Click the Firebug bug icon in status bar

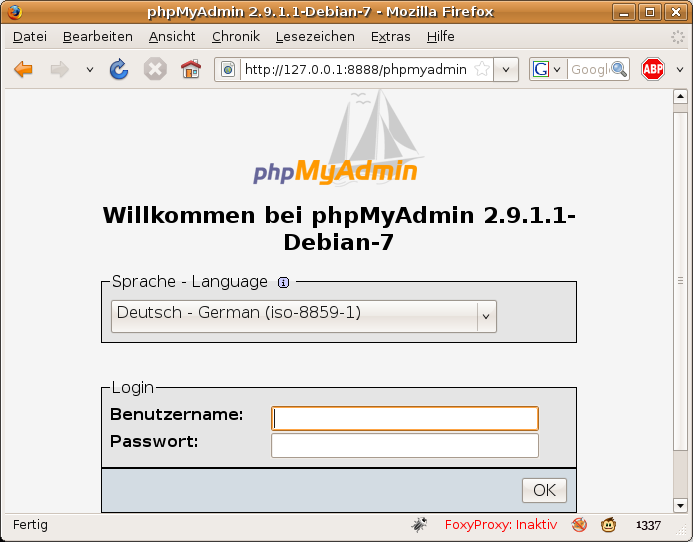419,525
